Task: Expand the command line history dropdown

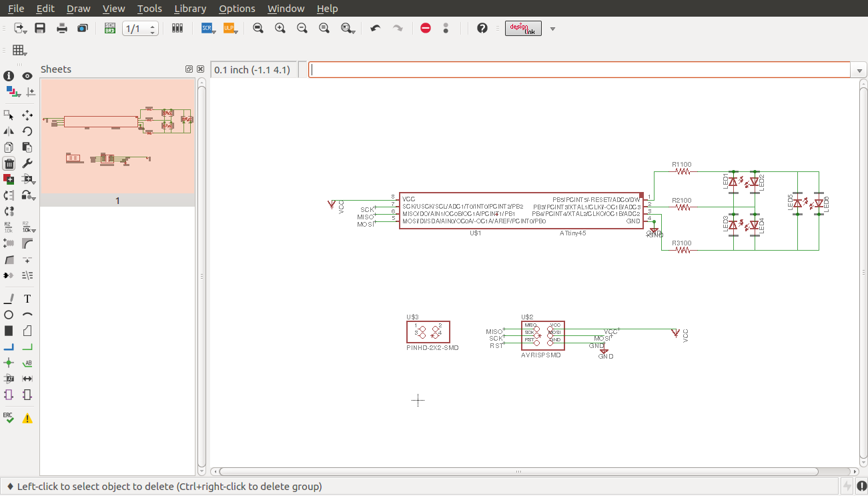Action: (859, 70)
